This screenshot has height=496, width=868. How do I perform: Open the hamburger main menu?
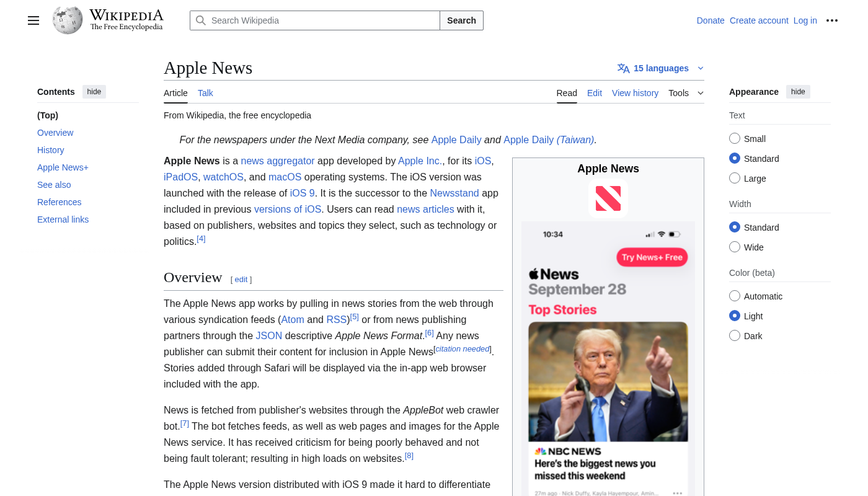click(33, 20)
